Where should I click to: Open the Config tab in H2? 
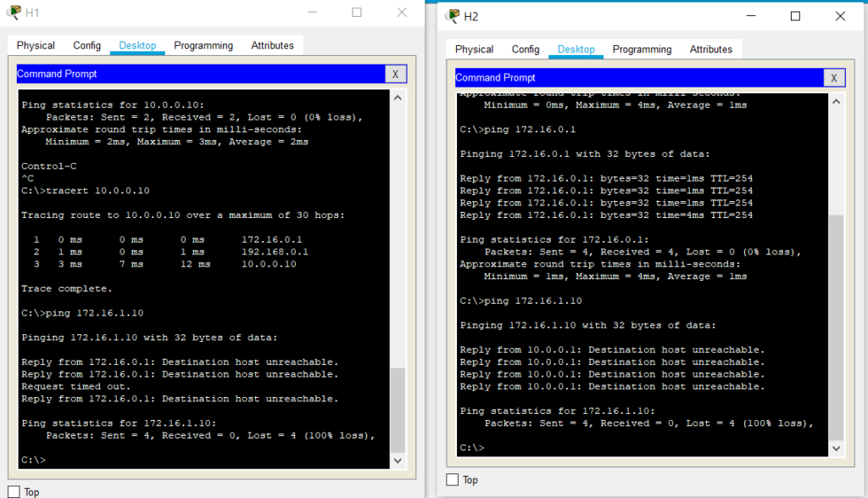pos(526,49)
